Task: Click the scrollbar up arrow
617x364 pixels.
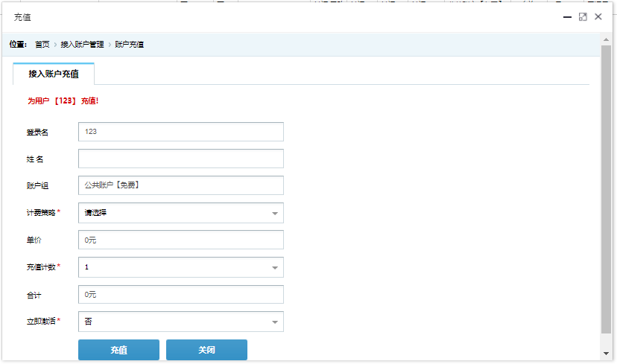Action: click(x=606, y=39)
